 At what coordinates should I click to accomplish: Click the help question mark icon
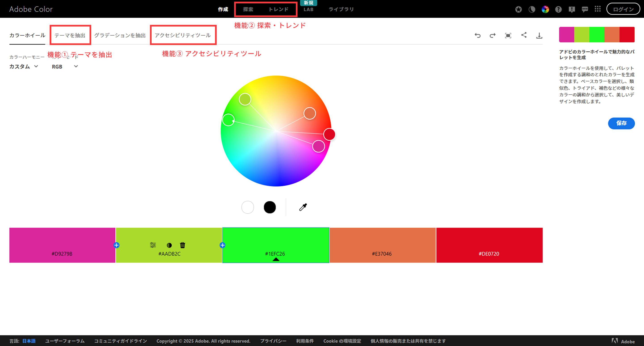(558, 9)
